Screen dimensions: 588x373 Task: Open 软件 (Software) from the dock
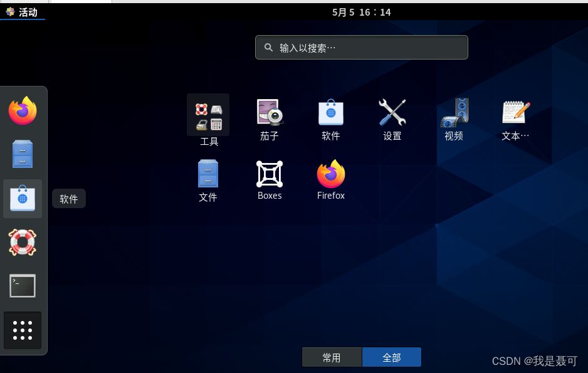coord(23,198)
